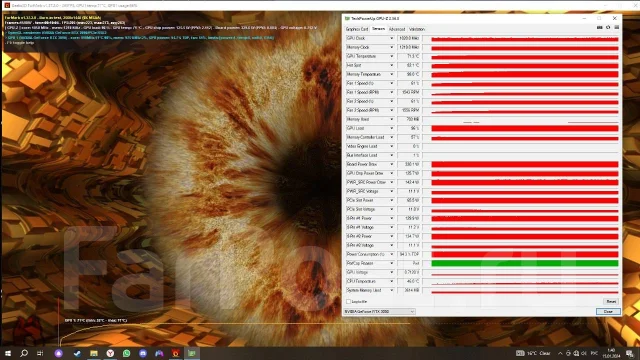This screenshot has height=360, width=640.
Task: Switch to FurMark via its taskbar icon
Action: [176, 353]
